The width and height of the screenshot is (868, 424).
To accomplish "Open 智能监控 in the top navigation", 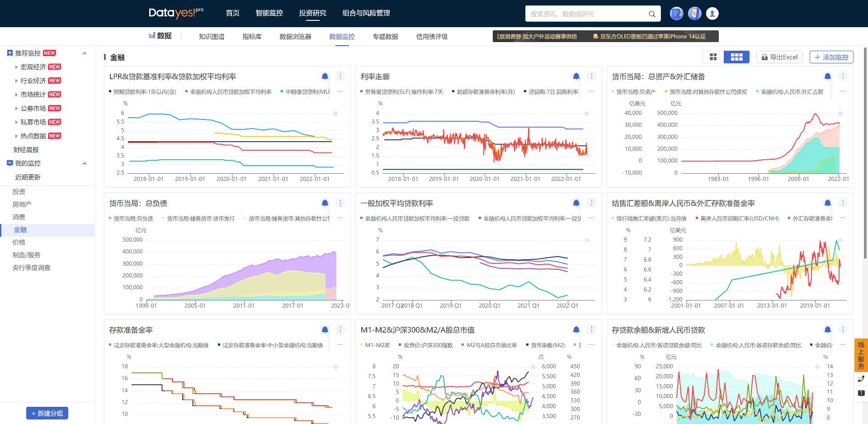I will (x=269, y=13).
